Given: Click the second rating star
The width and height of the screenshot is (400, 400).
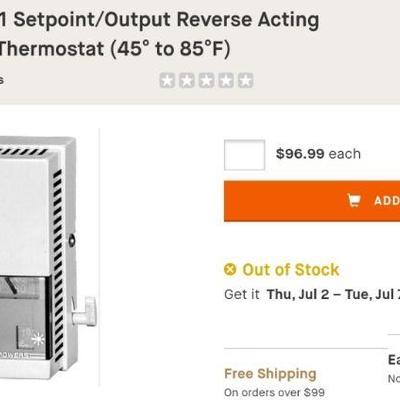Looking at the screenshot, I should [187, 80].
